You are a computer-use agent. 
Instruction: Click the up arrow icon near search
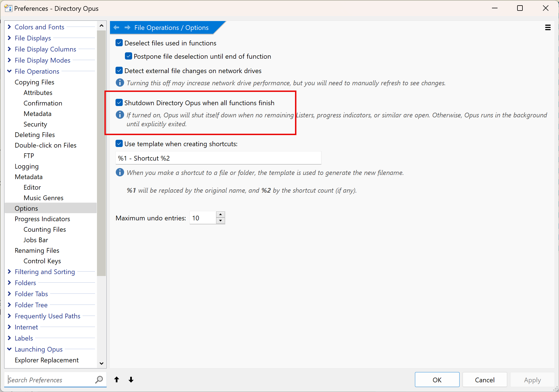point(117,380)
